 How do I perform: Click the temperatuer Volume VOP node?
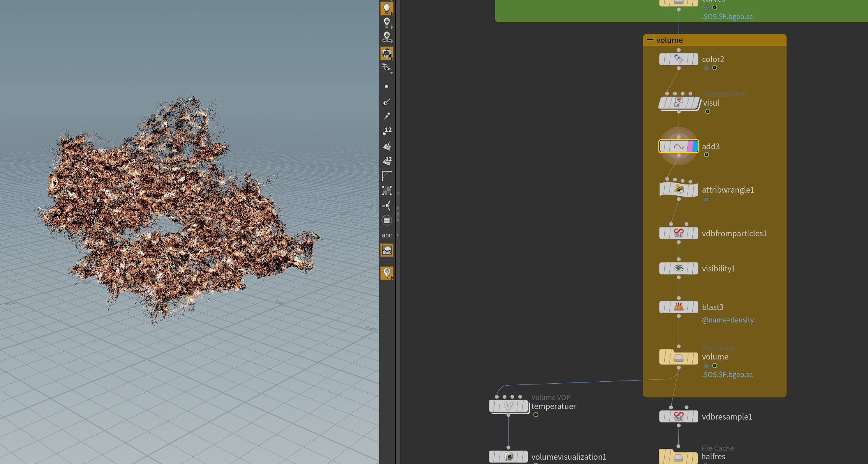pyautogui.click(x=508, y=406)
